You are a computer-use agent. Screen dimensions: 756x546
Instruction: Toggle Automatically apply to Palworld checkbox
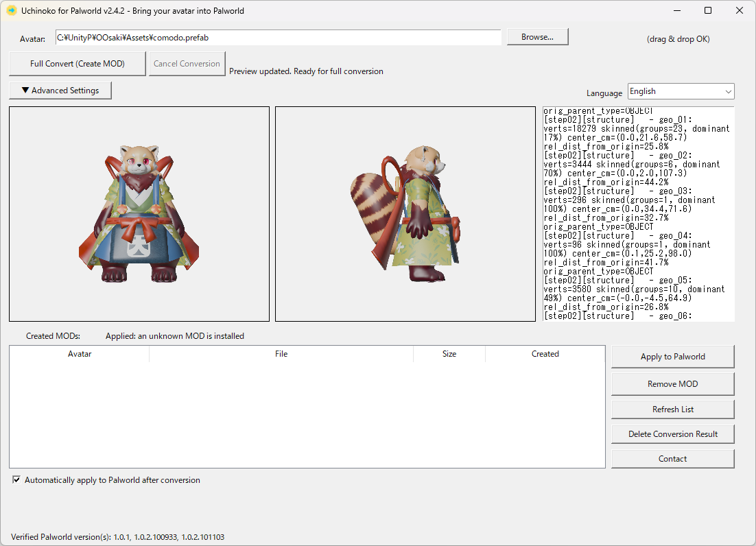[16, 479]
